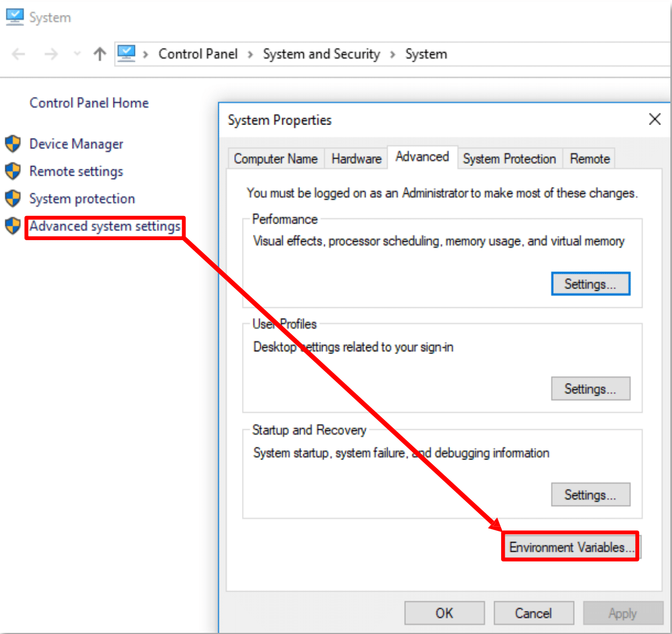Image resolution: width=672 pixels, height=634 pixels.
Task: Open the System Protection tab
Action: click(510, 159)
